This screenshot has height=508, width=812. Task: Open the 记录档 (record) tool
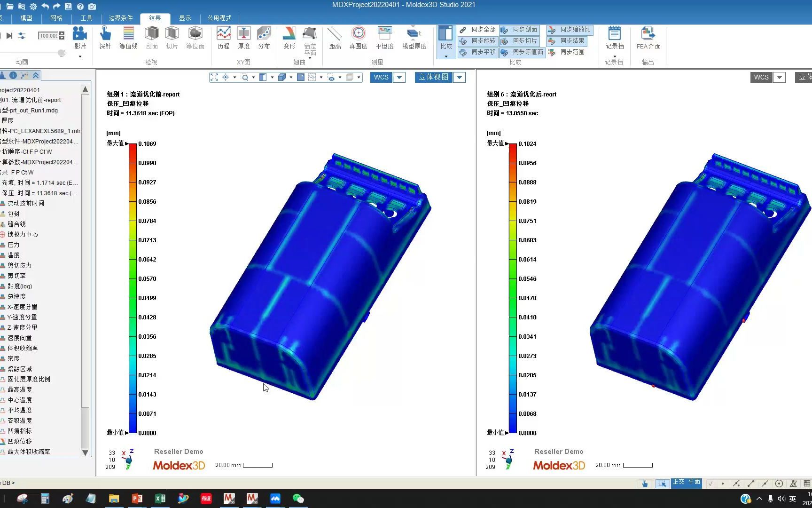pos(614,38)
